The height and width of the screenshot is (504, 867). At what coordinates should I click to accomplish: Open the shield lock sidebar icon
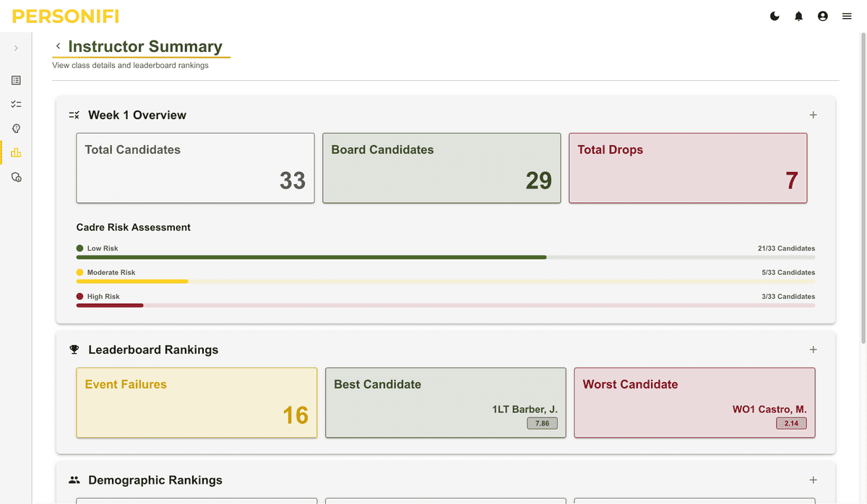click(x=16, y=177)
